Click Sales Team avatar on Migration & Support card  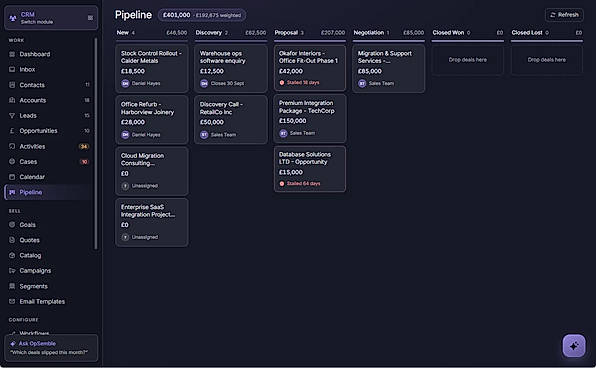click(362, 83)
